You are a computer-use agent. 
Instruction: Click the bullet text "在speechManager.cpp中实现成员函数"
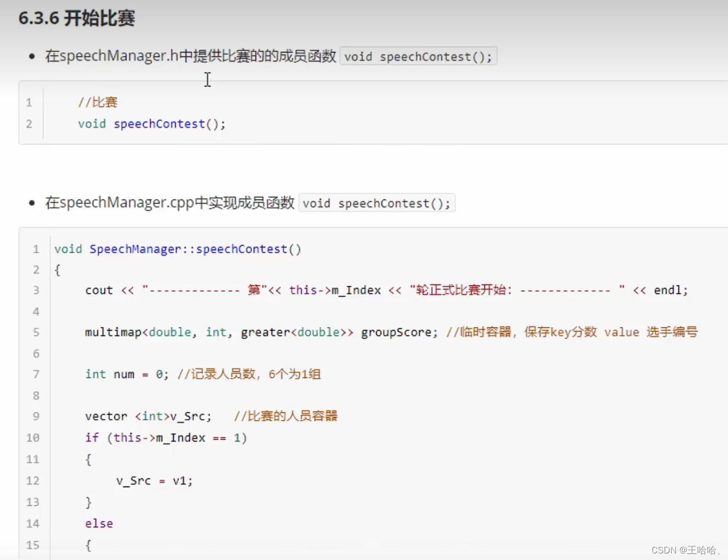coord(170,203)
